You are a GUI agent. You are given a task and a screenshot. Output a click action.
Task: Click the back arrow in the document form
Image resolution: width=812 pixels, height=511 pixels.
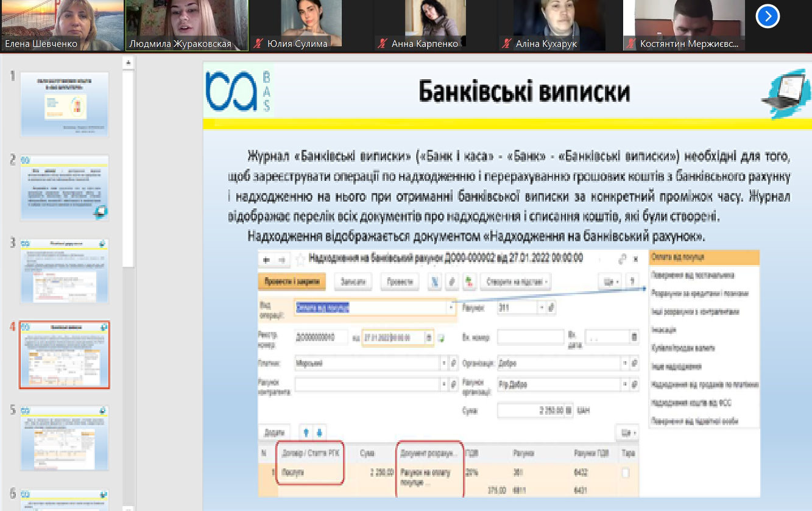pos(266,259)
